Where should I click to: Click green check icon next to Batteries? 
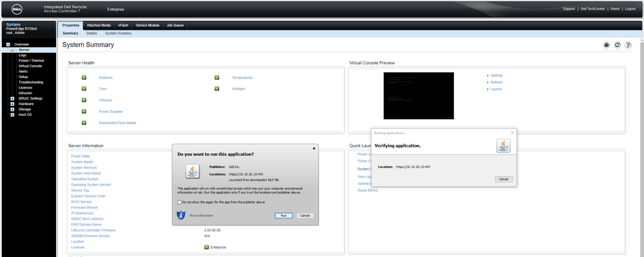(84, 77)
